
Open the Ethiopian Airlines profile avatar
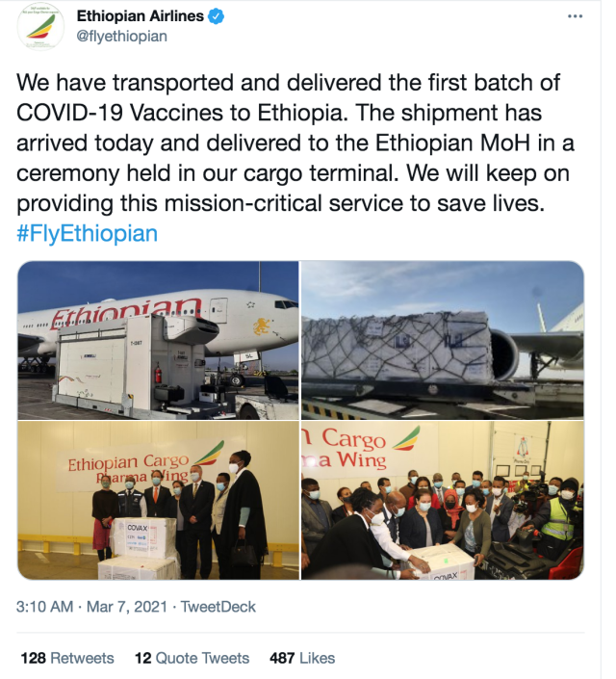pyautogui.click(x=40, y=26)
